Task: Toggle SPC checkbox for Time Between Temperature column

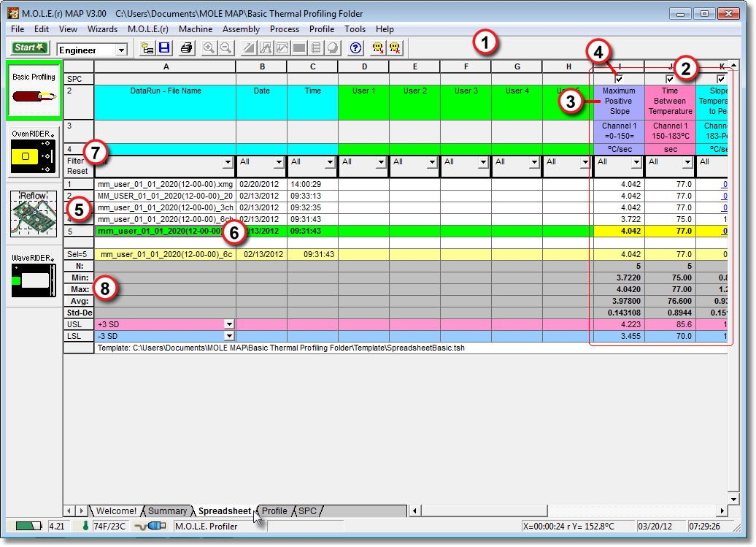Action: tap(670, 79)
